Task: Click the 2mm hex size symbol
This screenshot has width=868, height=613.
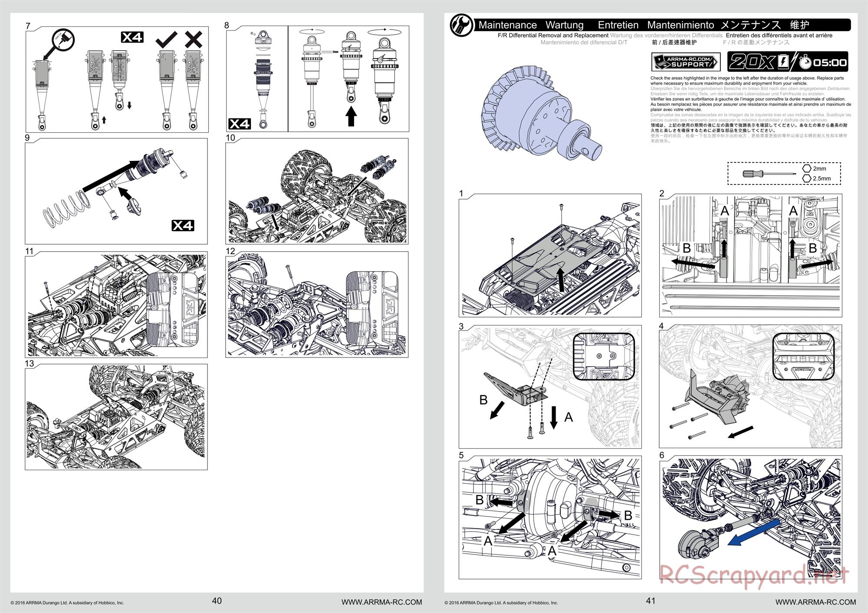Action: [807, 168]
